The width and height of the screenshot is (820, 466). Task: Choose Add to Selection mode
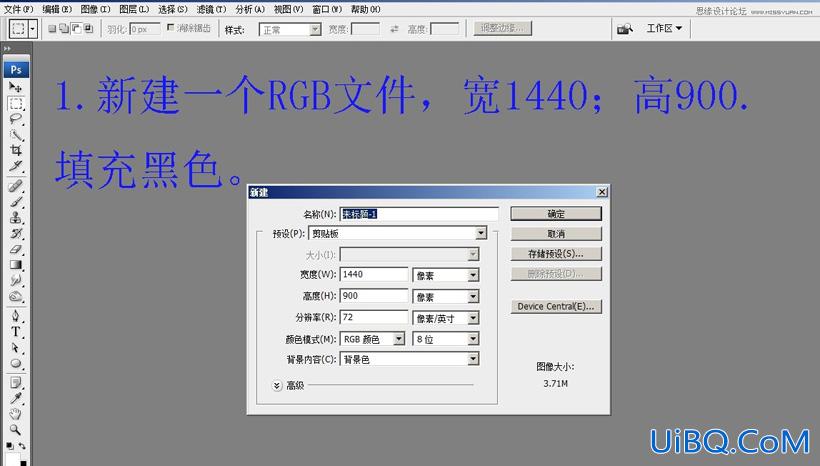tap(64, 29)
